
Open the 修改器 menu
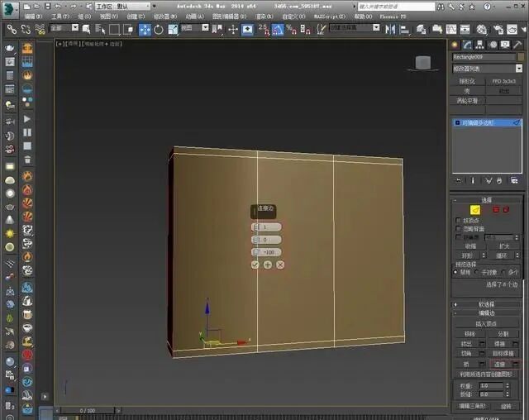(165, 17)
